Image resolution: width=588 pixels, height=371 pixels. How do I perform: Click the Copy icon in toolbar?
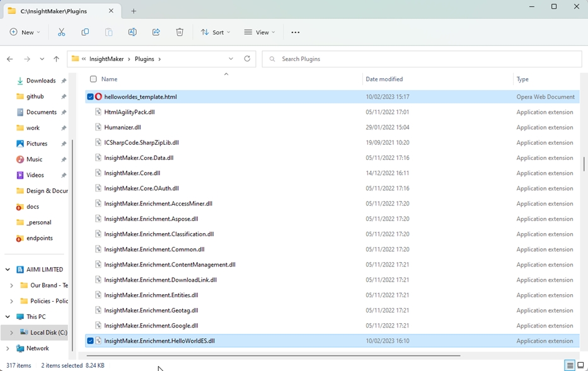85,32
